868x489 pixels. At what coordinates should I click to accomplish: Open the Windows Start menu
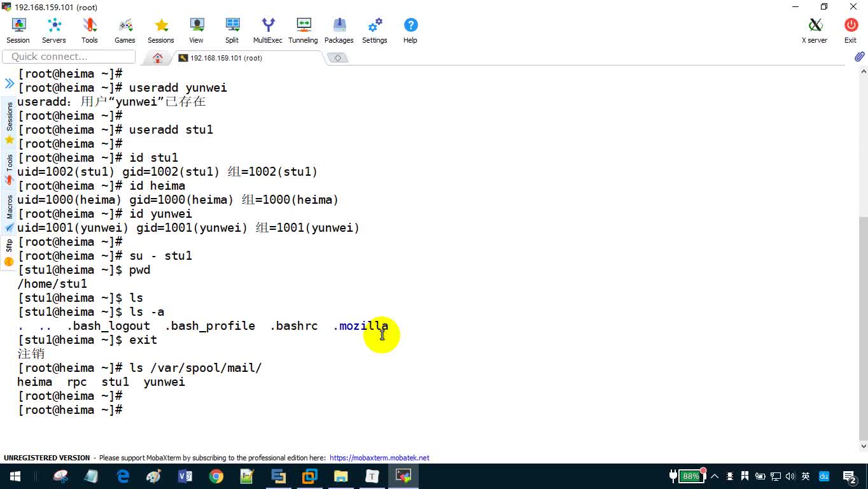click(x=15, y=476)
